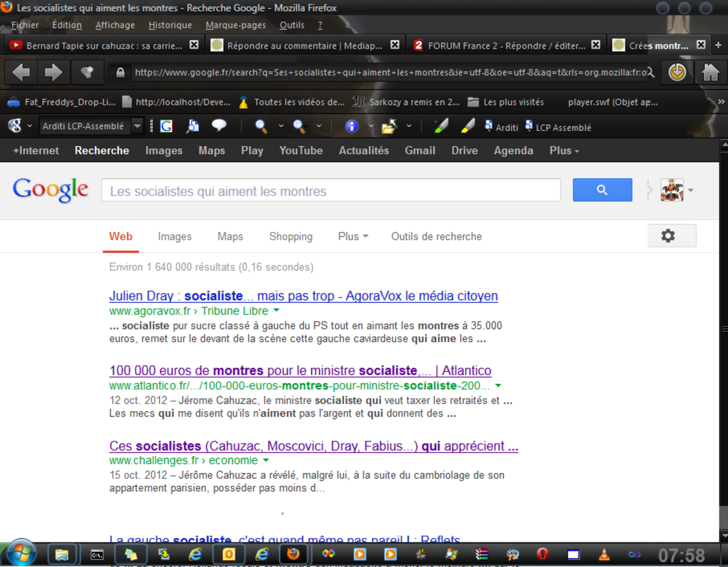The height and width of the screenshot is (567, 728).
Task: Click the speech bubble toolbar icon
Action: 219,126
